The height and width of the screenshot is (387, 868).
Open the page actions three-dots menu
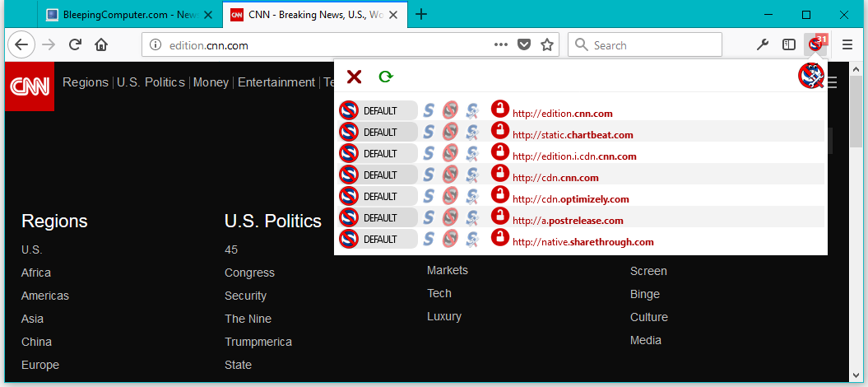point(501,44)
